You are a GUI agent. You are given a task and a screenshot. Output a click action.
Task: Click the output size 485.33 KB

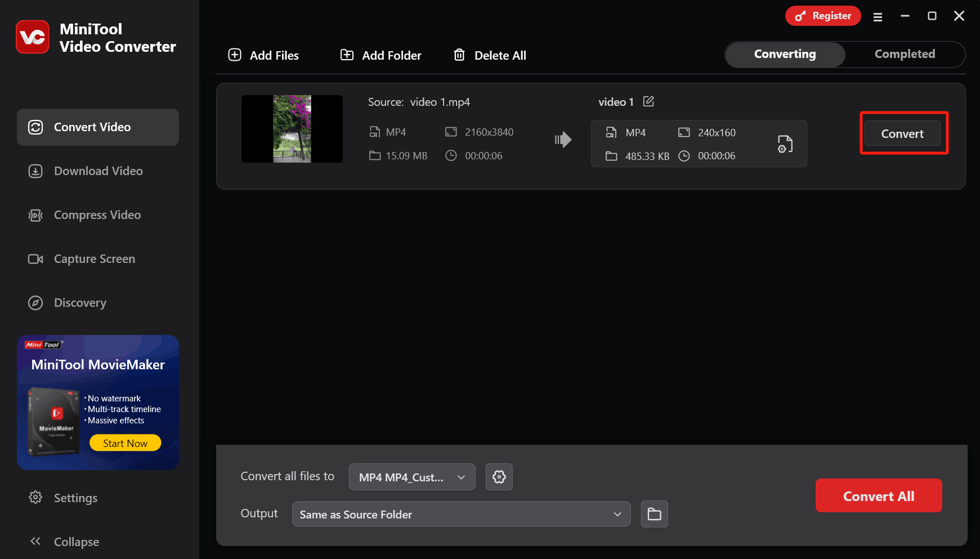tap(647, 156)
